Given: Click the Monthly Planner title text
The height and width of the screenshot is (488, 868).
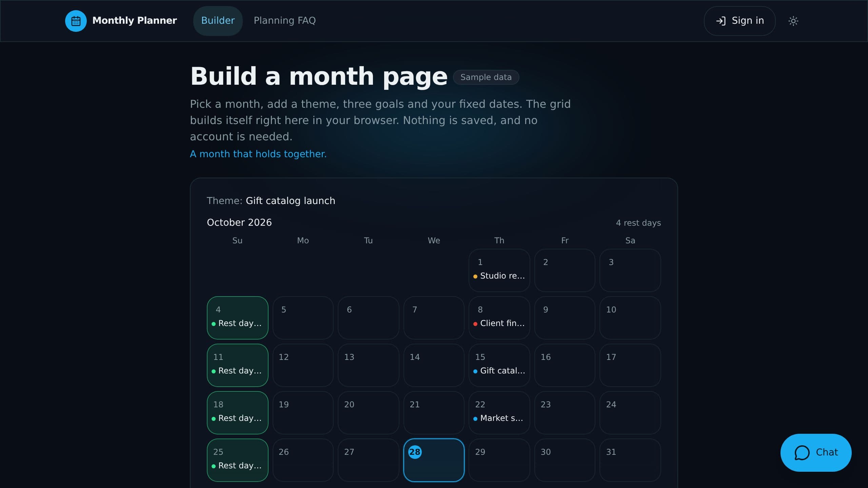Looking at the screenshot, I should (x=134, y=21).
